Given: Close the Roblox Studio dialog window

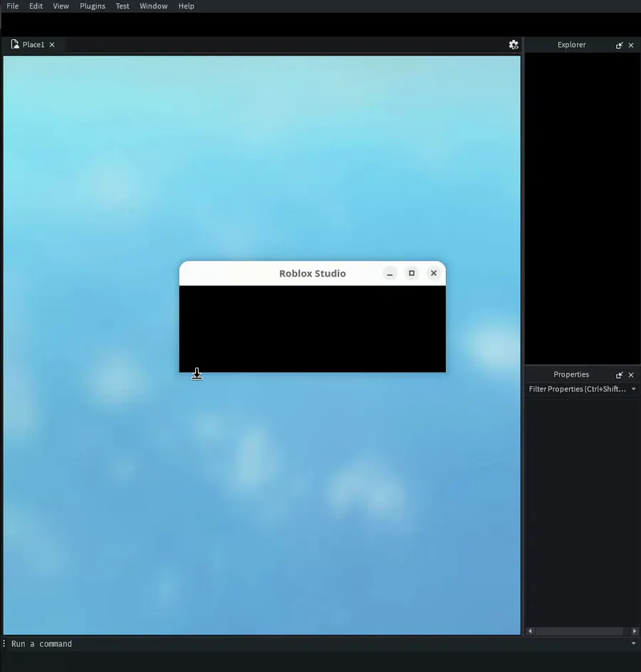Looking at the screenshot, I should [434, 273].
